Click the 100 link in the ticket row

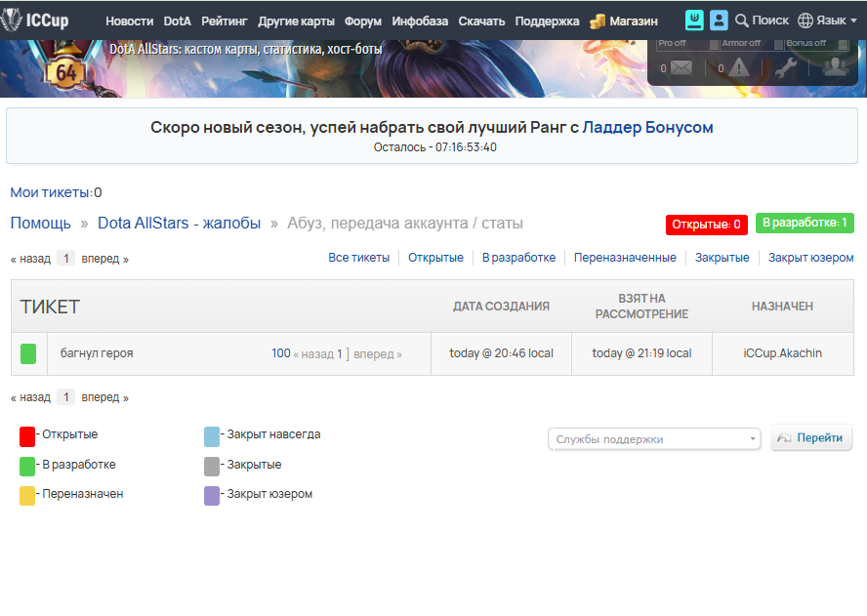(x=281, y=353)
